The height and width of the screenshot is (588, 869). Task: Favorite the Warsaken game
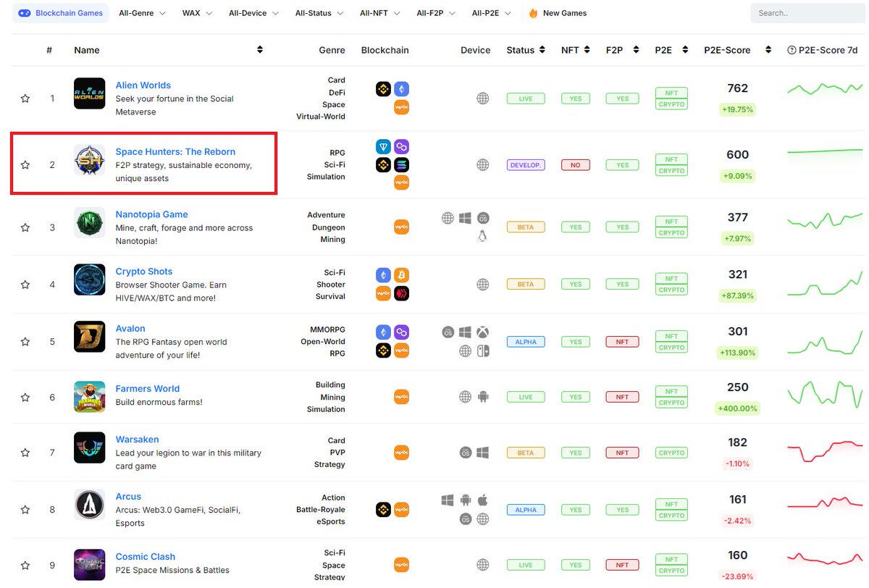tap(25, 452)
